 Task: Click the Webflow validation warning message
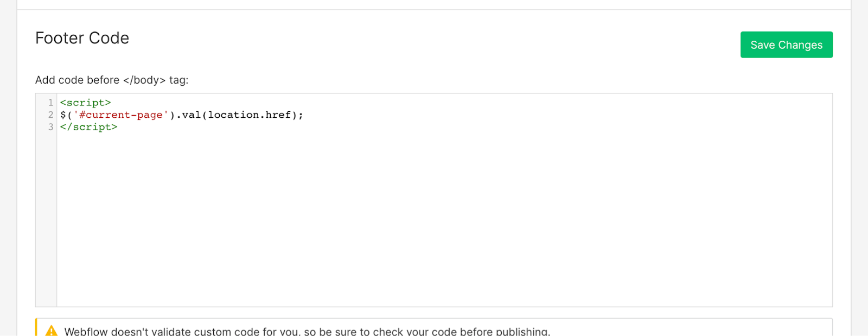(307, 331)
